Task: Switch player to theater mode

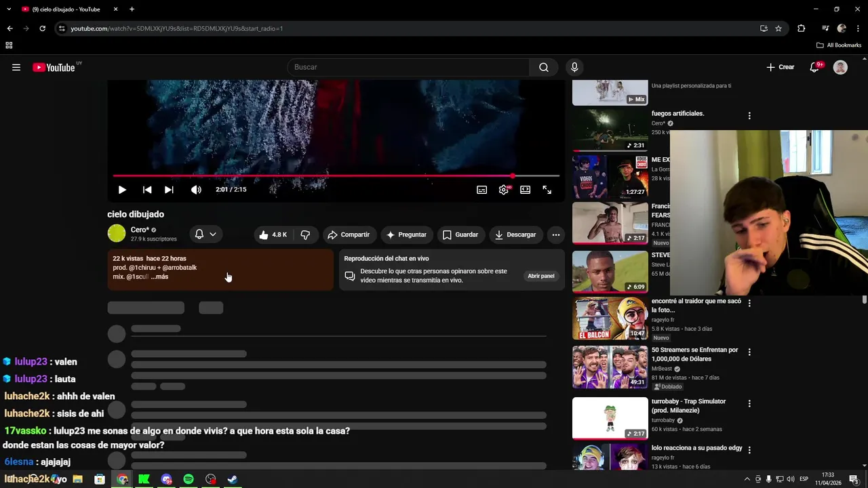Action: click(x=525, y=190)
